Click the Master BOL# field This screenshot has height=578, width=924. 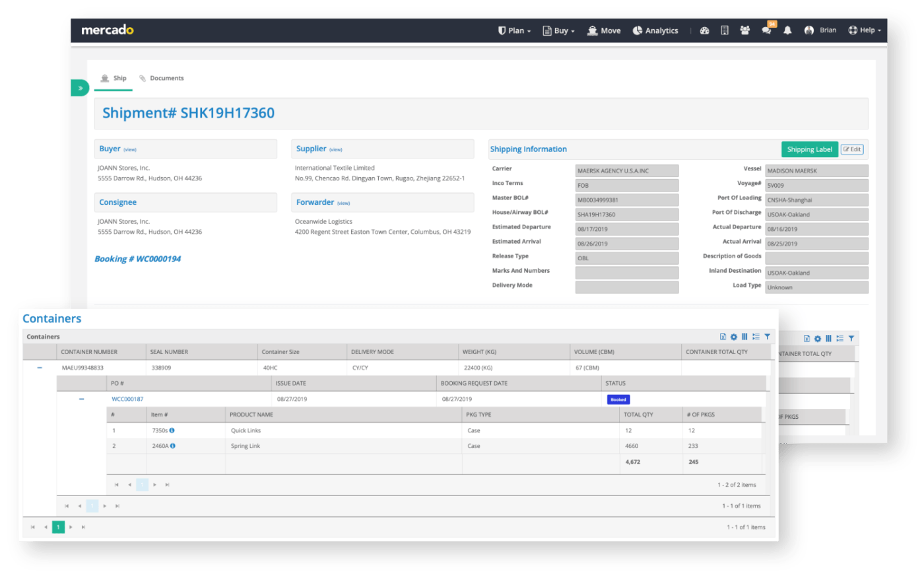click(x=627, y=199)
